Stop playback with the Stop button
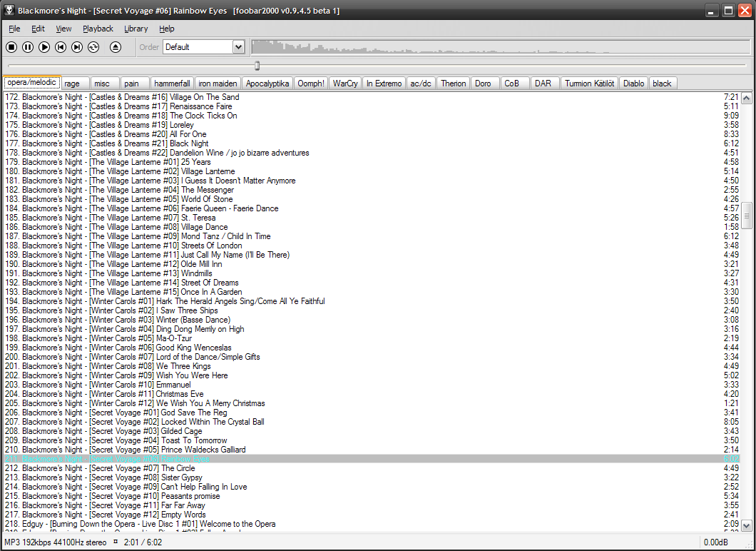This screenshot has height=551, width=756. (x=11, y=47)
